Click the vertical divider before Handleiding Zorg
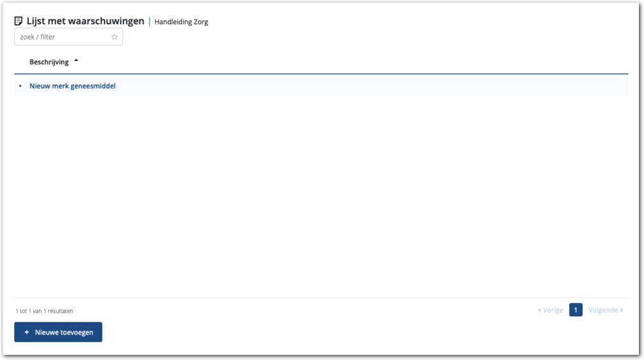This screenshot has width=644, height=360. 150,22
